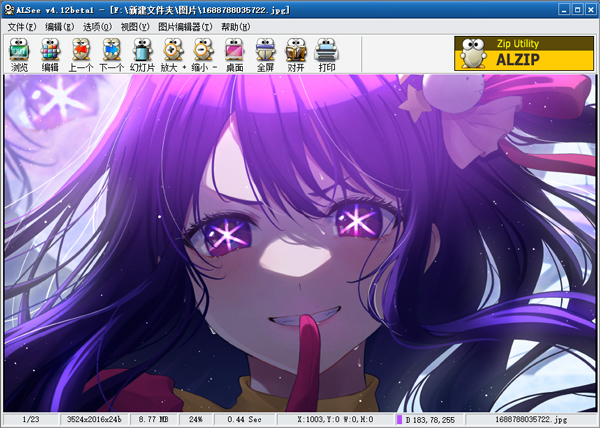The width and height of the screenshot is (600, 428).
Task: Zoom in with the 放大 icon
Action: pos(173,53)
